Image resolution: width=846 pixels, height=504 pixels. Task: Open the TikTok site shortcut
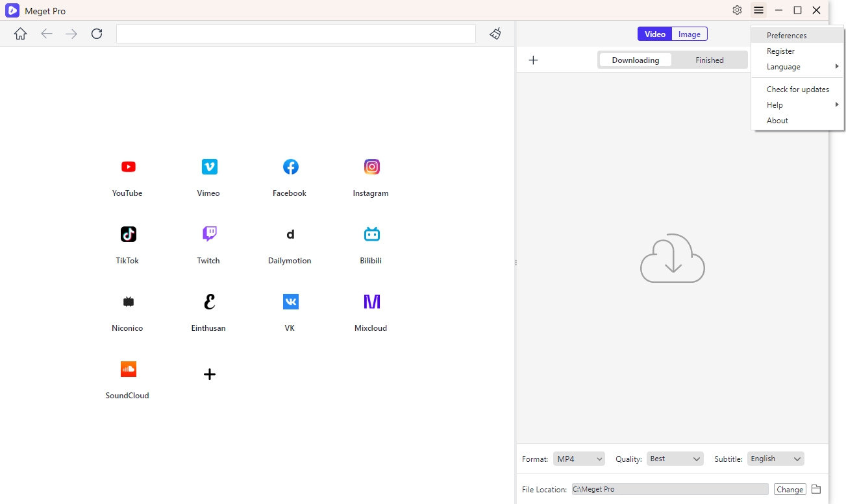tap(128, 234)
